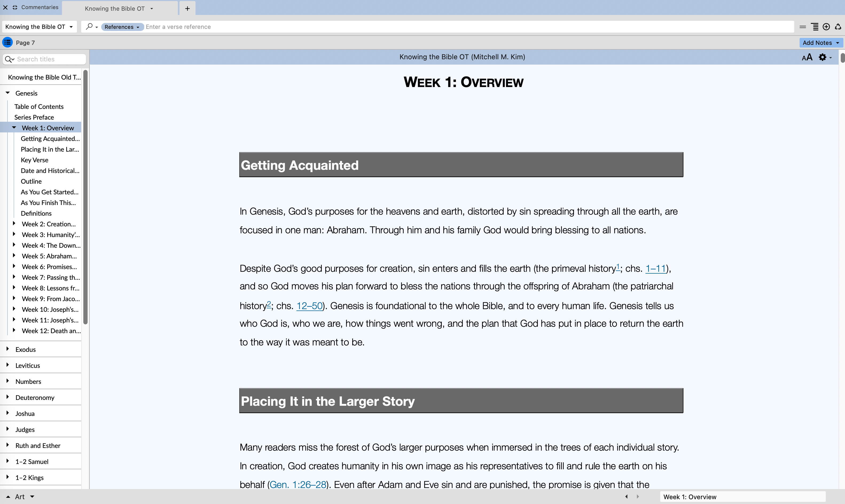Open the chapters 12–50 link
Image resolution: width=845 pixels, height=504 pixels.
309,306
